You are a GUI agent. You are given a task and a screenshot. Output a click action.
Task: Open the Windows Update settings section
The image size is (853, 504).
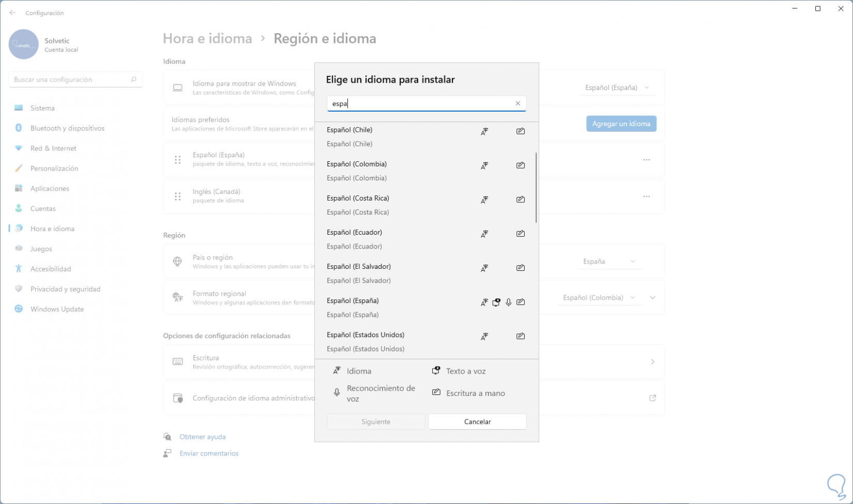(57, 309)
